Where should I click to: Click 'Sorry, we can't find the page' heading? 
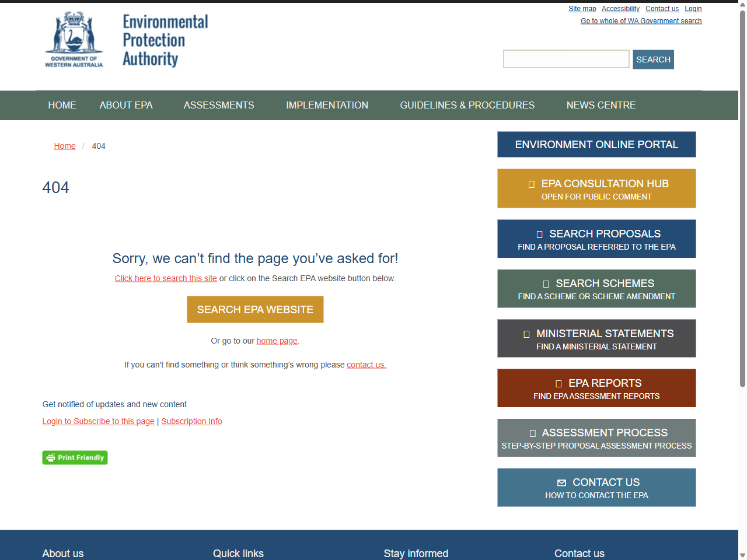coord(255,258)
